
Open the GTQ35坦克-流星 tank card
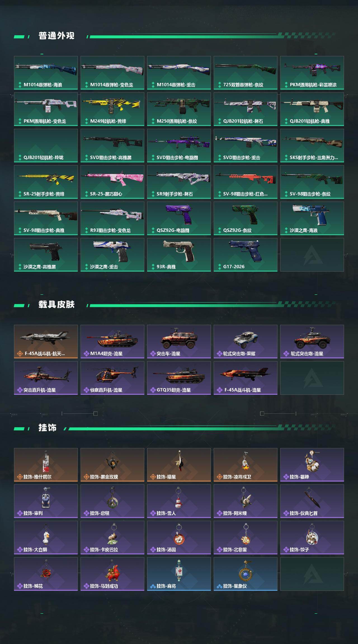pos(179,378)
